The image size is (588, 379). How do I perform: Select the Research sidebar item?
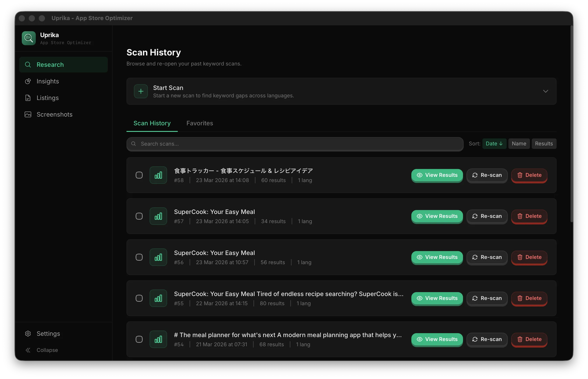coord(63,65)
